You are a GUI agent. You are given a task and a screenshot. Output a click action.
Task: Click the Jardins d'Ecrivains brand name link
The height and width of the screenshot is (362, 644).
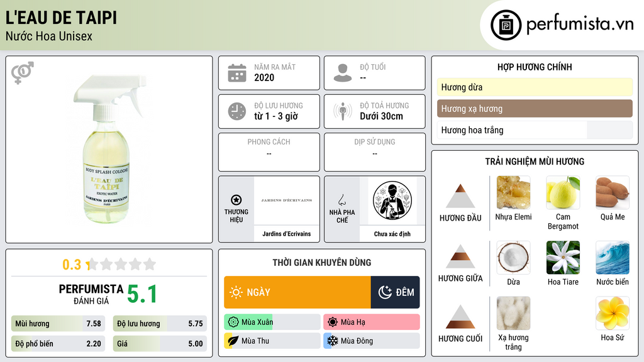pyautogui.click(x=287, y=234)
